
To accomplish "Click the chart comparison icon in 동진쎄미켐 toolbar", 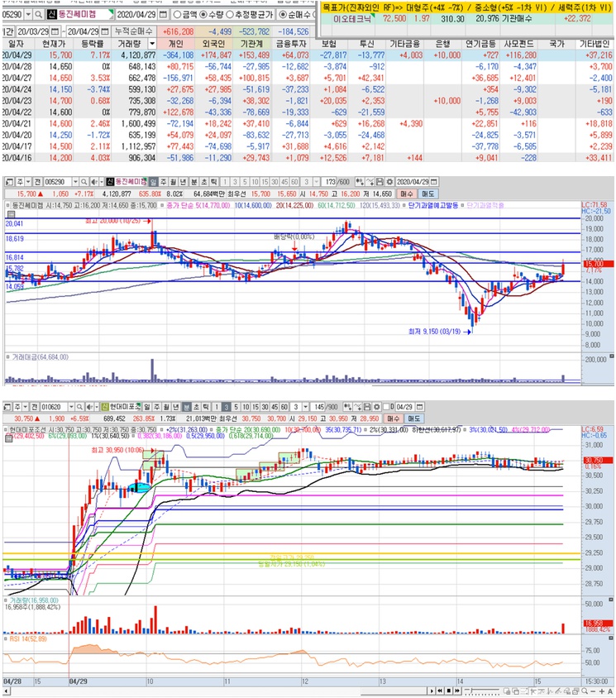I will click(360, 182).
